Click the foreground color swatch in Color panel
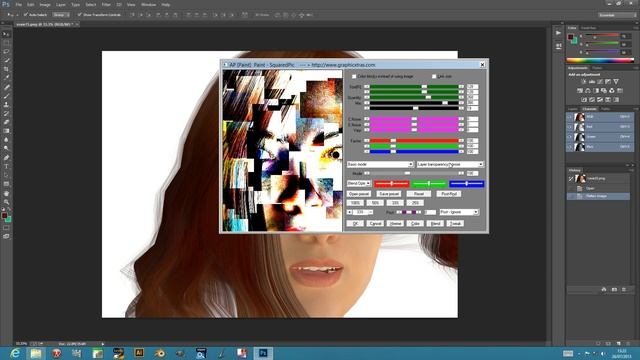Image resolution: width=640 pixels, height=360 pixels. [571, 38]
